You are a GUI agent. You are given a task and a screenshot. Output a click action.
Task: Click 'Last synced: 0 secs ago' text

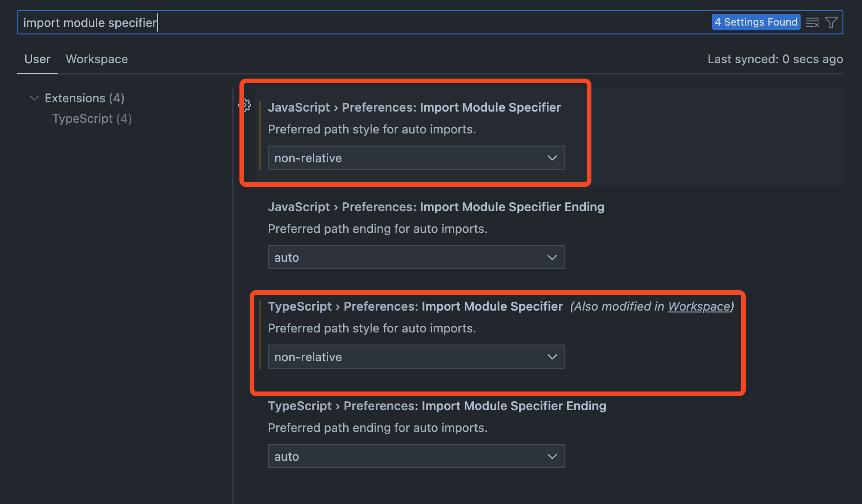(775, 59)
